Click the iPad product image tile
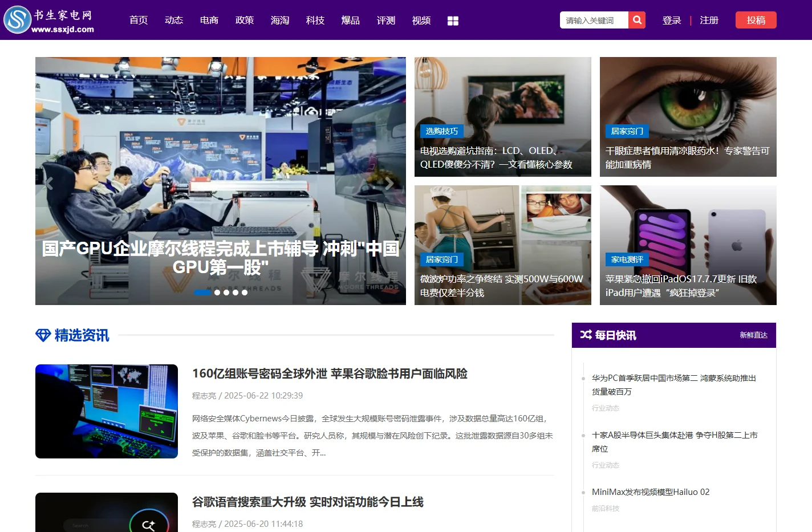Viewport: 812px width, 532px height. [x=688, y=245]
